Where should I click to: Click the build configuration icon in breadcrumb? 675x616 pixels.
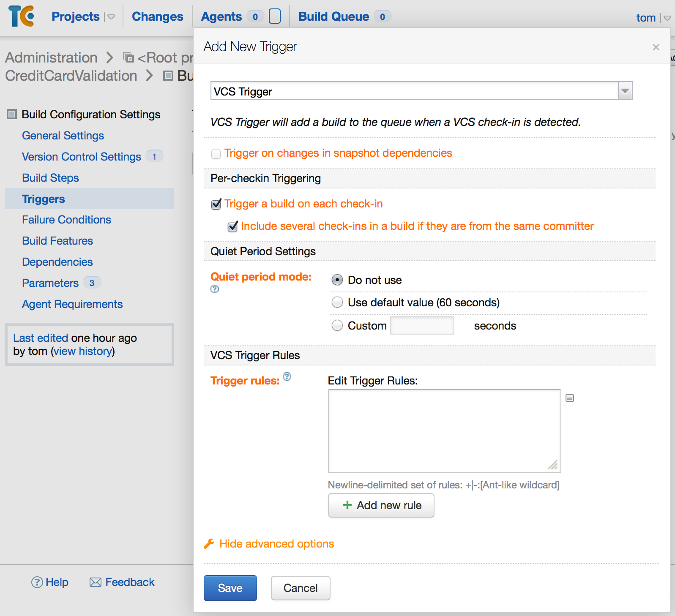coord(168,76)
